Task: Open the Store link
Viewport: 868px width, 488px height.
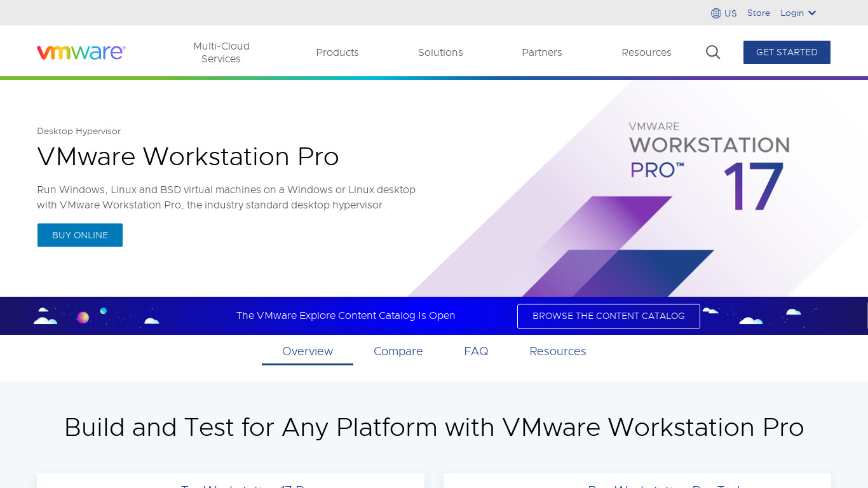Action: pos(759,13)
